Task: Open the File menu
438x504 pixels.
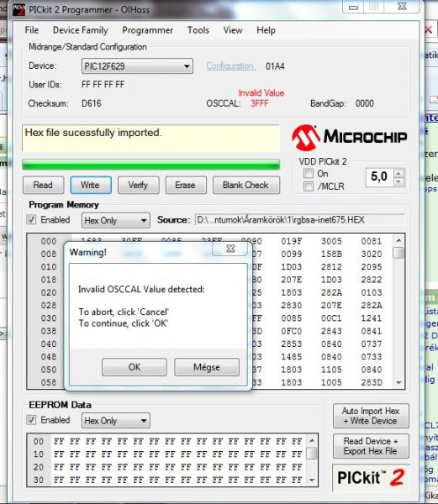Action: click(31, 30)
